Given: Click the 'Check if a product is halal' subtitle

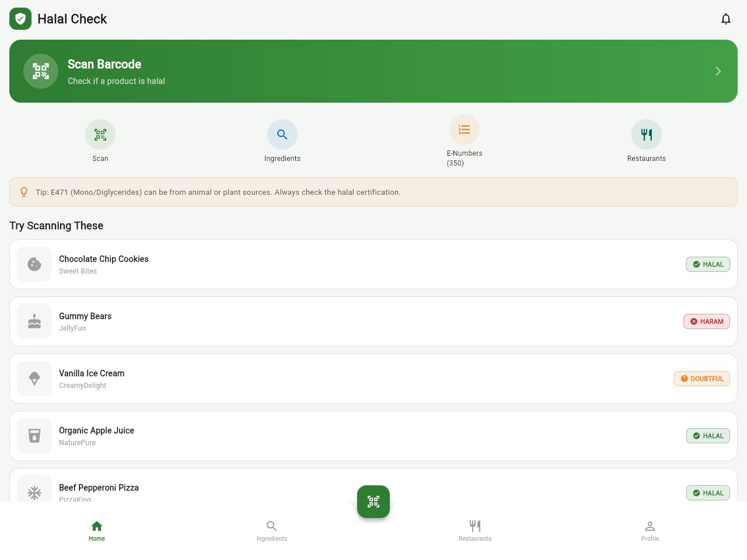Looking at the screenshot, I should coord(116,81).
